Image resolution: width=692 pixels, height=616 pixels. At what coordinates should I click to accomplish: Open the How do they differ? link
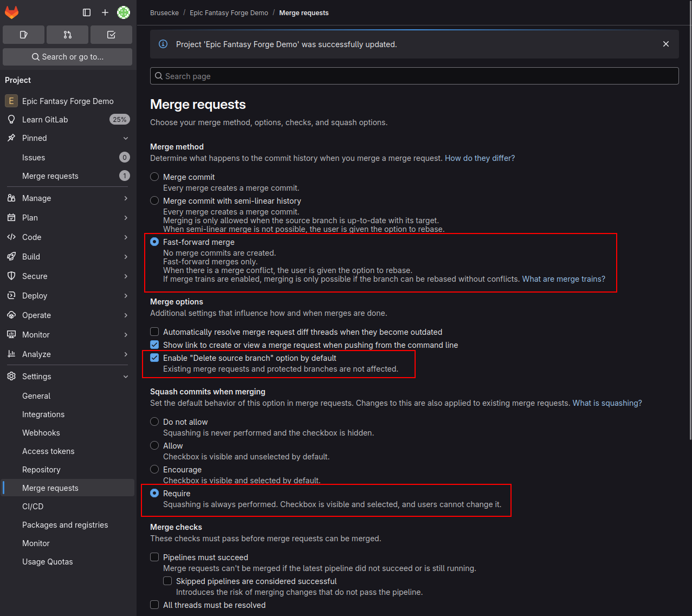pos(480,158)
